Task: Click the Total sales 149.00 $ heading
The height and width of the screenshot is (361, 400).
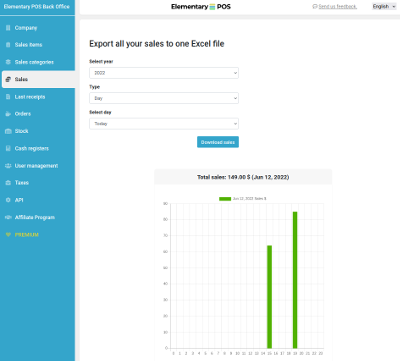Action: pyautogui.click(x=243, y=177)
